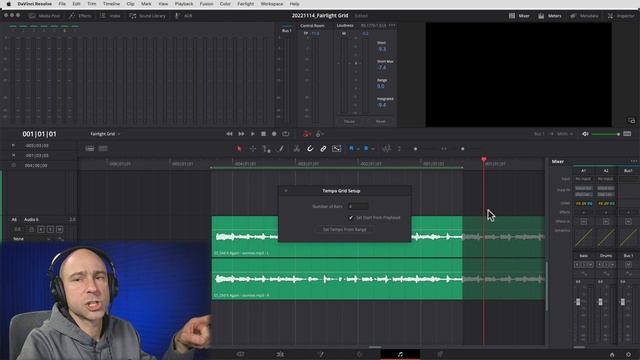Screen dimensions: 640x360
Task: Open the Inspector panel
Action: click(621, 16)
